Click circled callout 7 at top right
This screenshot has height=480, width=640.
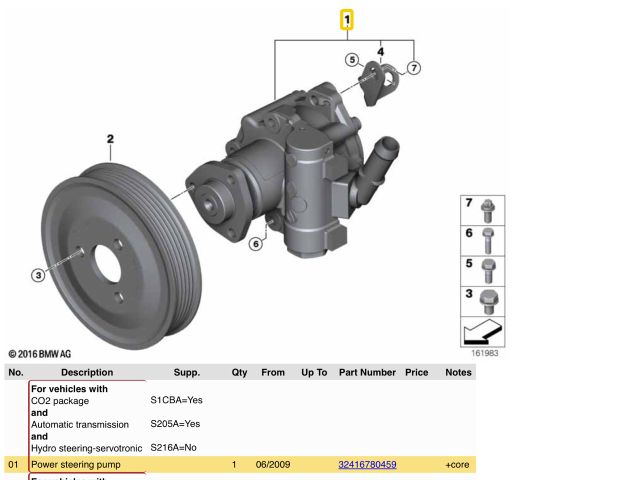point(414,68)
